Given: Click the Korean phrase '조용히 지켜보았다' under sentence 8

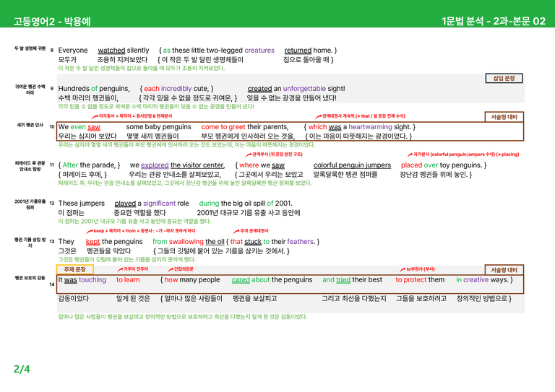Looking at the screenshot, I should [x=122, y=59].
